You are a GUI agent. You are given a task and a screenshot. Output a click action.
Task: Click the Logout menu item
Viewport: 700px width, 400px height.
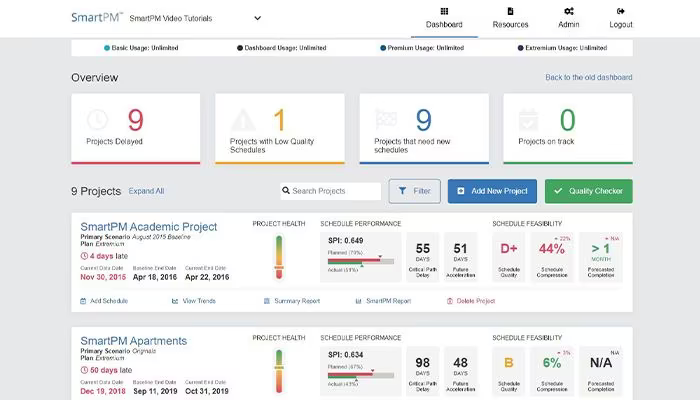[621, 18]
